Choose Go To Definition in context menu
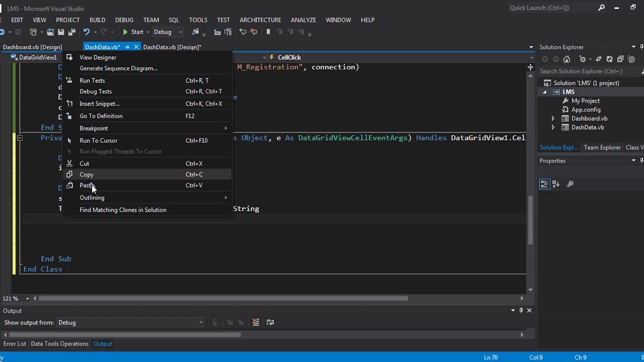 (147, 116)
